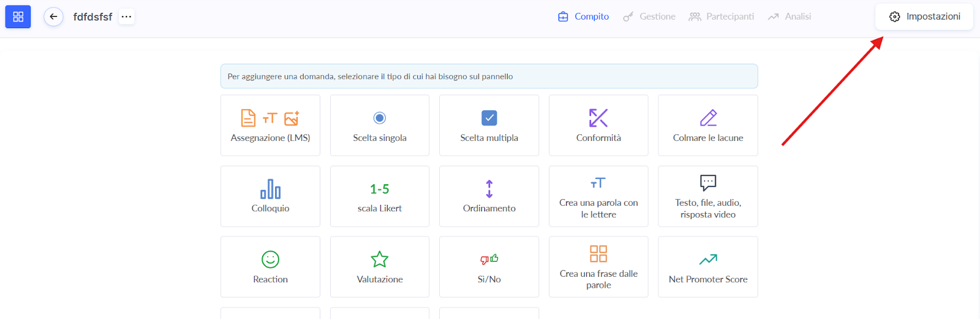The width and height of the screenshot is (980, 319).
Task: Open the Gestione tab
Action: pyautogui.click(x=649, y=17)
